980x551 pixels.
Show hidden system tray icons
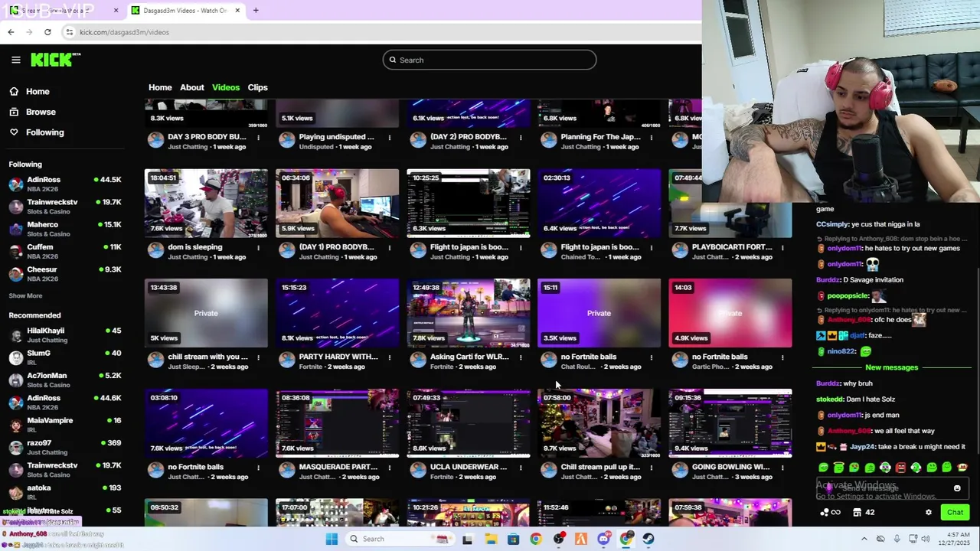pos(864,539)
